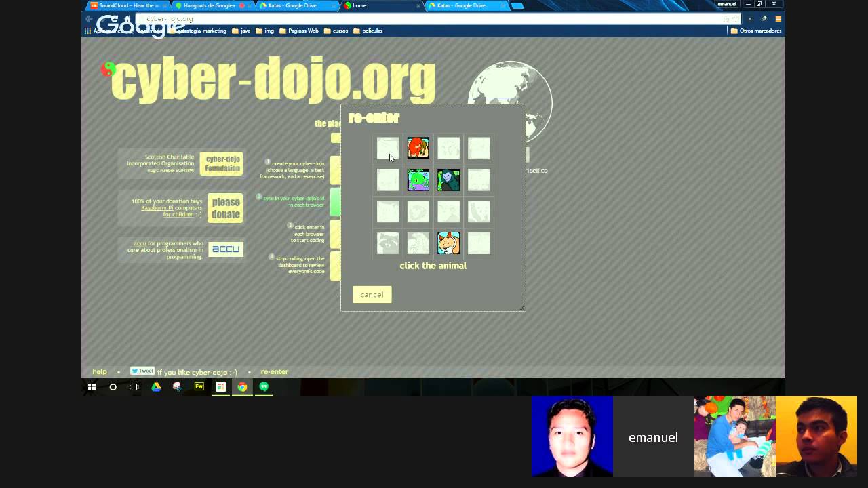868x488 pixels.
Task: Open the 'img' bookmarks folder
Action: 265,30
